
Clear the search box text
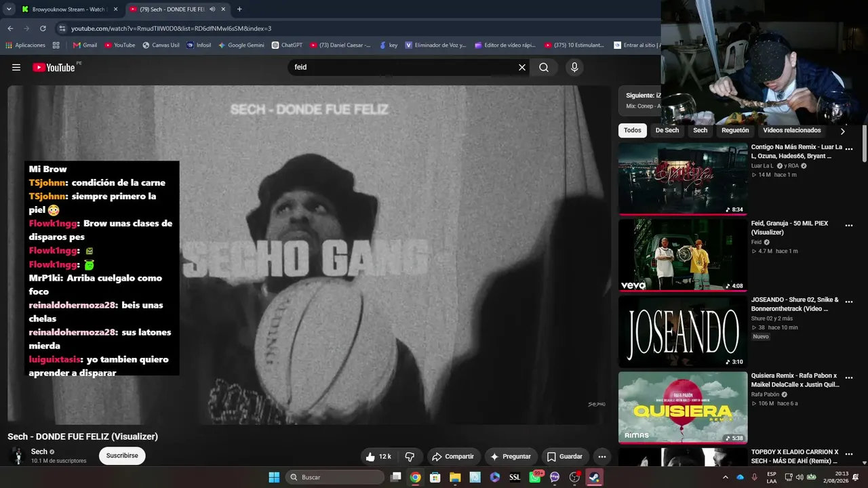(522, 67)
